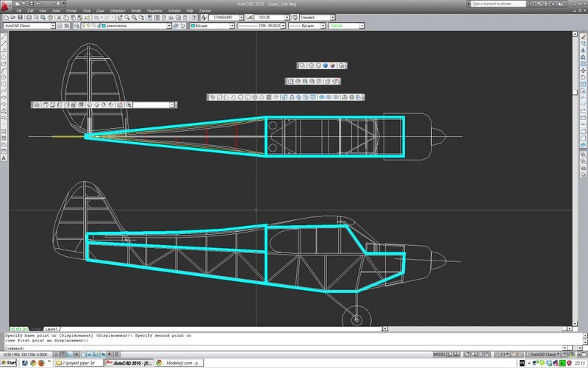
Task: Click the Windows Start button
Action: pos(10,363)
